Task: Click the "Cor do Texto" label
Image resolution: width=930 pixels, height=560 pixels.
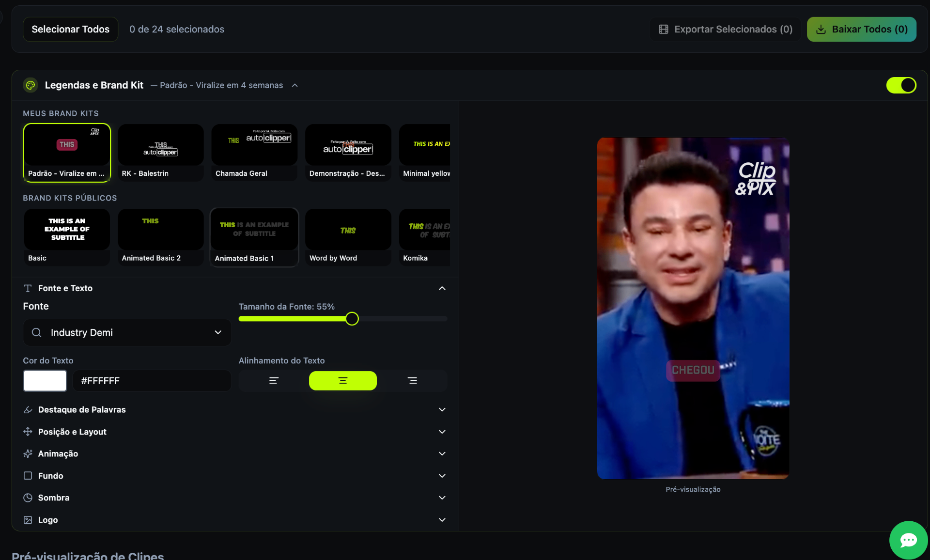Action: pyautogui.click(x=48, y=360)
